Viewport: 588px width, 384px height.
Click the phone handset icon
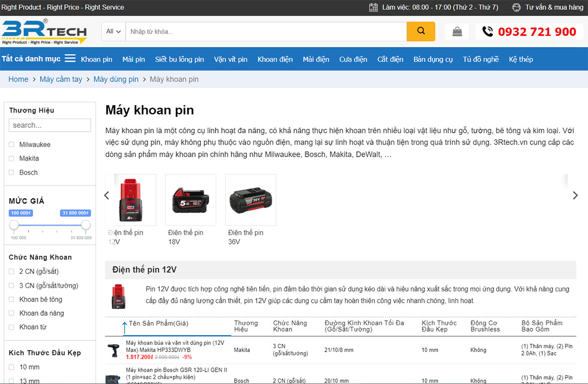point(487,32)
